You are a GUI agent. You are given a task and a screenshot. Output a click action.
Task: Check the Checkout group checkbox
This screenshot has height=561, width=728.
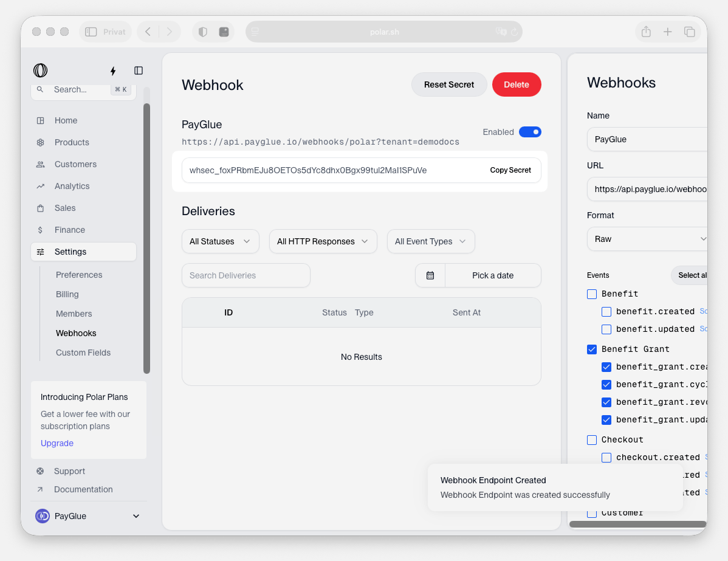tap(592, 440)
